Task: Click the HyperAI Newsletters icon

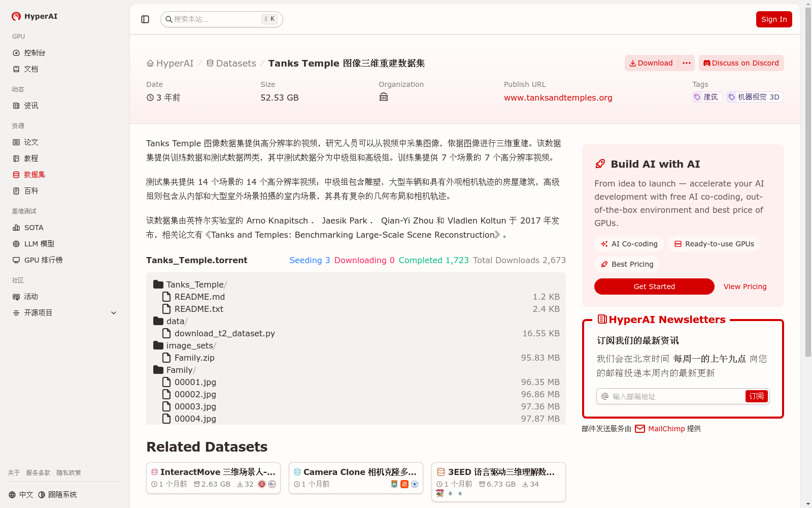Action: point(602,319)
